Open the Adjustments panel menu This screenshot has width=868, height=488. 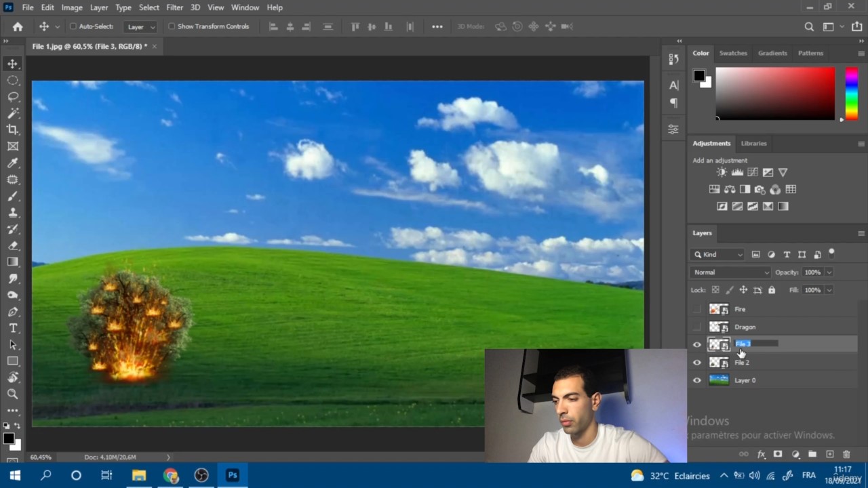tap(861, 144)
